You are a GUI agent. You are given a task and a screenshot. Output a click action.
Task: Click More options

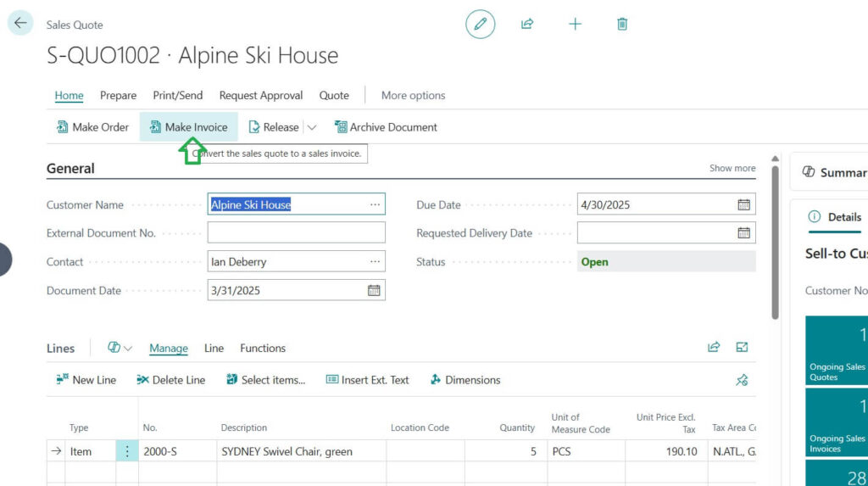click(413, 95)
